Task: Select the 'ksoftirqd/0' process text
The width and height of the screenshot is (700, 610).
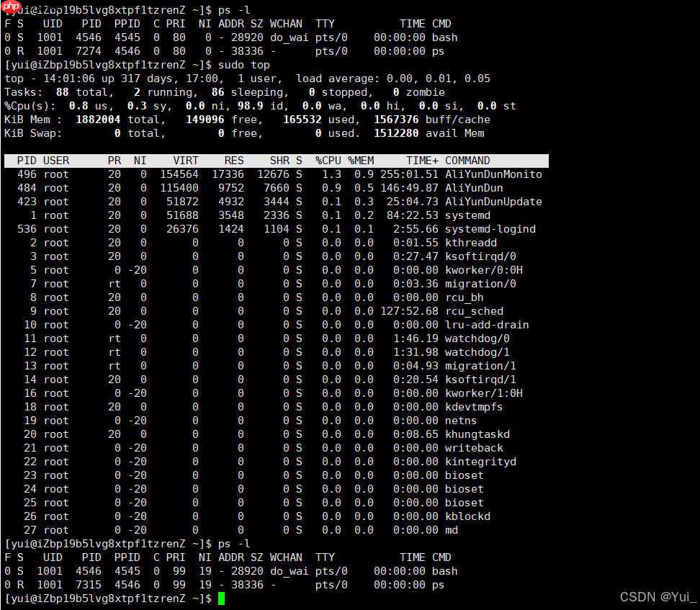Action: click(480, 256)
